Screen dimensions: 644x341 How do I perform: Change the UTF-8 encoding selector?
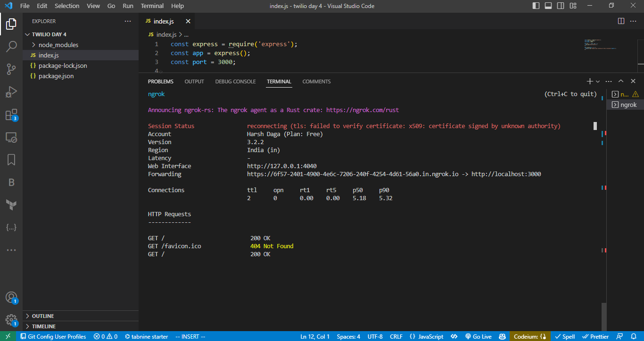tap(375, 336)
